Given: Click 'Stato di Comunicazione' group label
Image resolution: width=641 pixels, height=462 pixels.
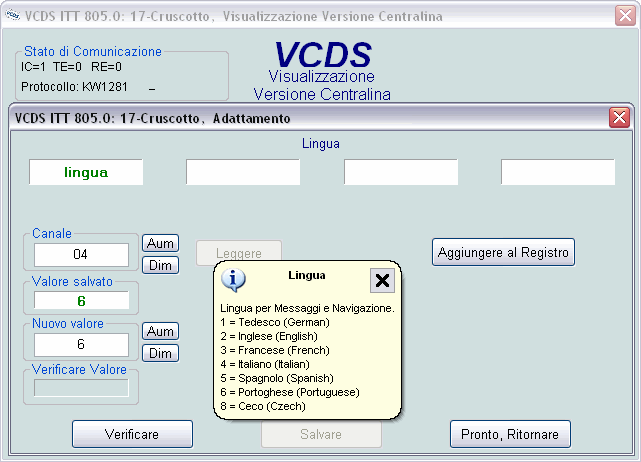Looking at the screenshot, I should click(93, 52).
